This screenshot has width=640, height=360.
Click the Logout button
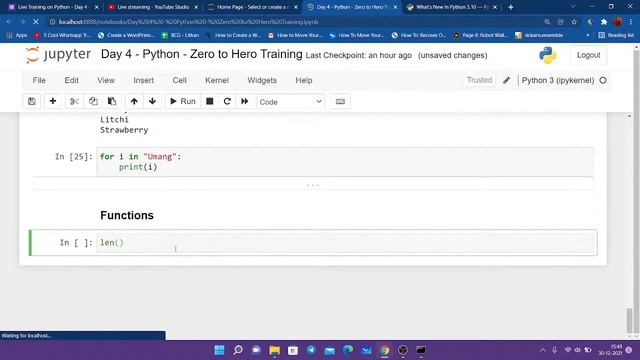click(x=588, y=55)
